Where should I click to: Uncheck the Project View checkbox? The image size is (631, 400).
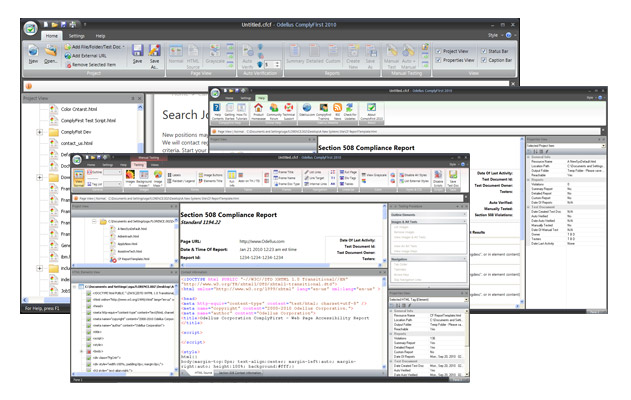(x=439, y=51)
